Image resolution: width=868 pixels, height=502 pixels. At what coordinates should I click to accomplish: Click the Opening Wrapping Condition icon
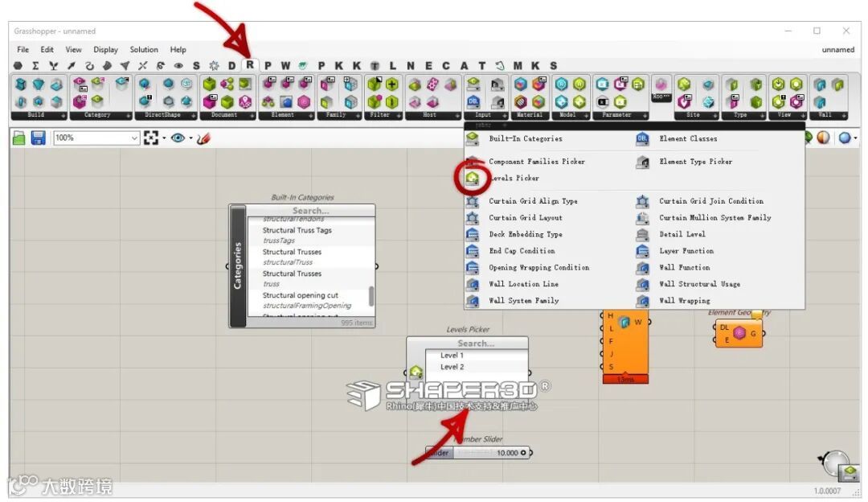(473, 268)
